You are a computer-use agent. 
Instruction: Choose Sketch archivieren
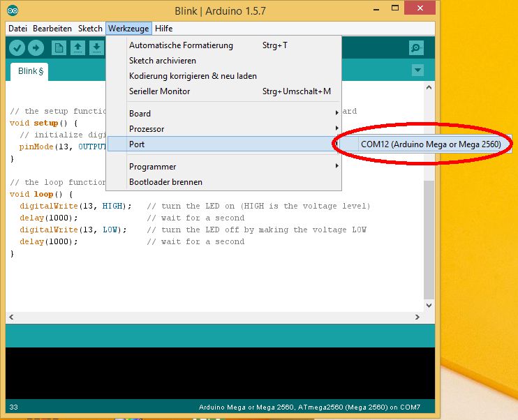224,61
